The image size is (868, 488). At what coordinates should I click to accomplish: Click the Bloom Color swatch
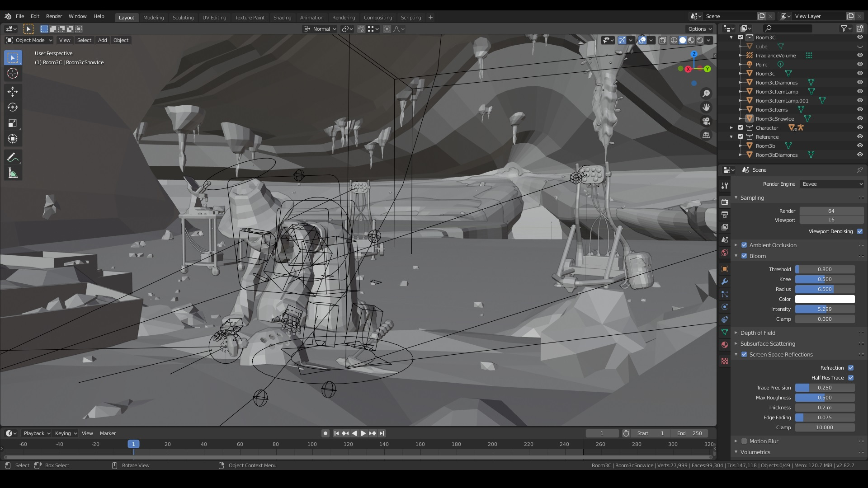pyautogui.click(x=825, y=299)
